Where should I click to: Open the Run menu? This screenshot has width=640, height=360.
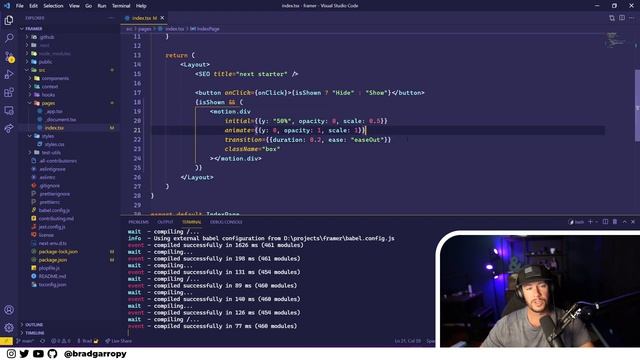pyautogui.click(x=102, y=6)
